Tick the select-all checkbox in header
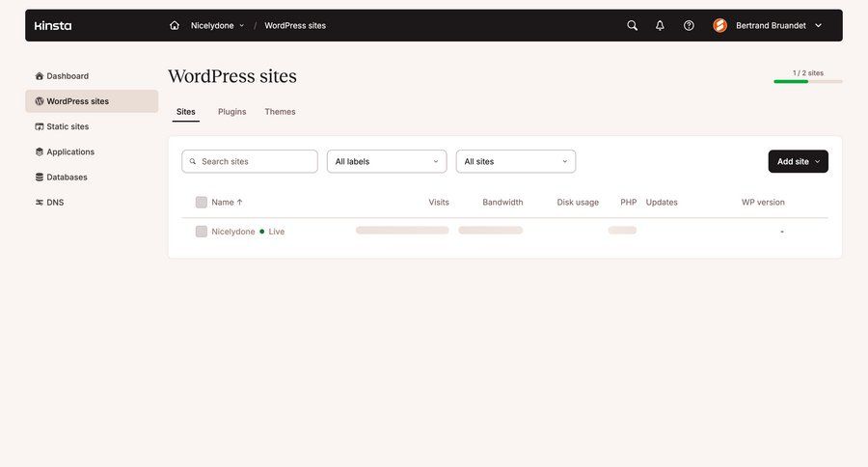 click(202, 203)
